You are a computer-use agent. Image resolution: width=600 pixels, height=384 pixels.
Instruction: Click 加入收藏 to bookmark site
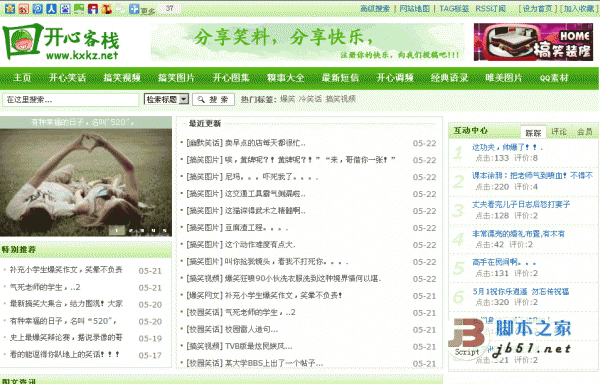pyautogui.click(x=579, y=8)
